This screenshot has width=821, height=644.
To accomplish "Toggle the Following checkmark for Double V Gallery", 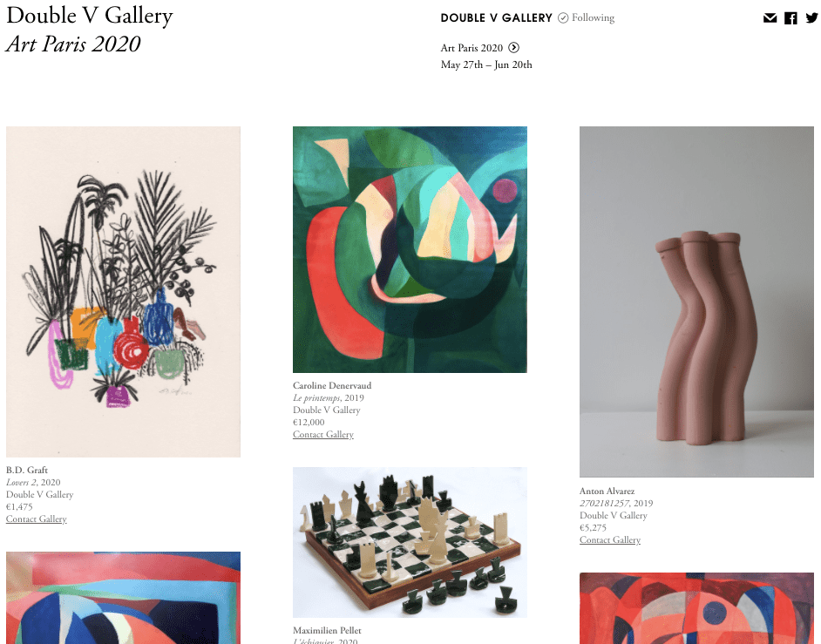I will tap(563, 17).
